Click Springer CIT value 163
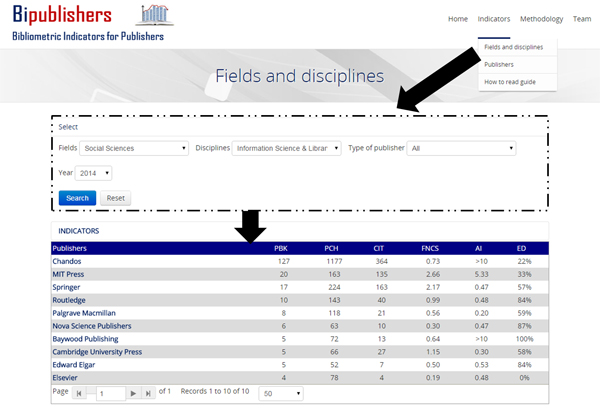Image resolution: width=600 pixels, height=414 pixels. [382, 287]
